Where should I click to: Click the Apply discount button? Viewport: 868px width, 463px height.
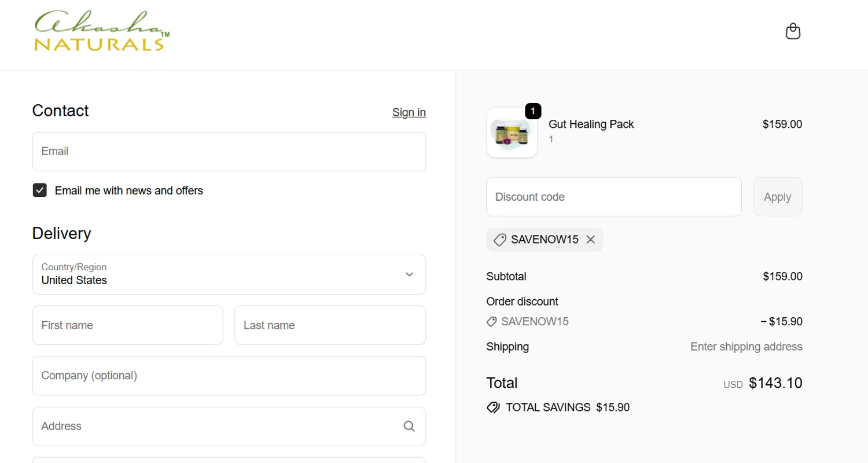click(x=777, y=197)
